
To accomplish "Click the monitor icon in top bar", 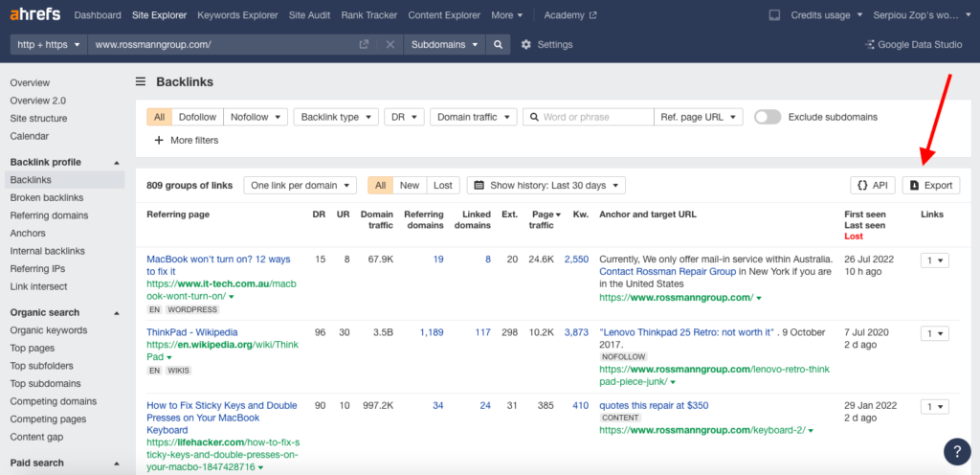I will (x=773, y=15).
